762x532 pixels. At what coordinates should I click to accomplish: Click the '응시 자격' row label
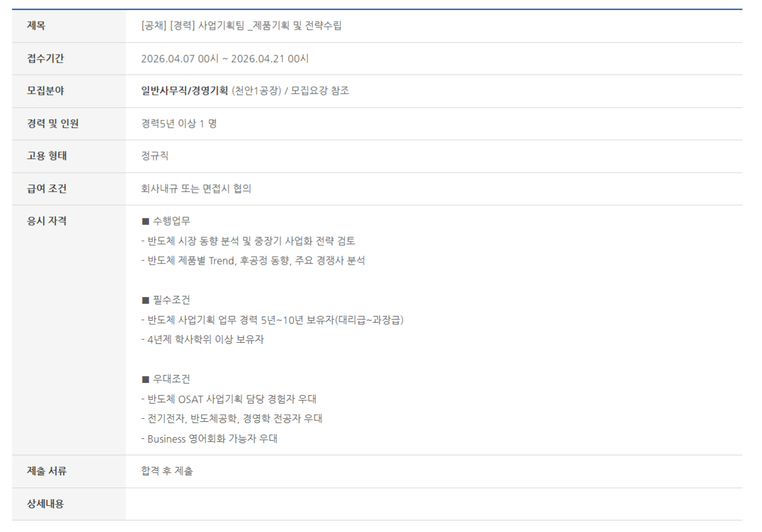[47, 221]
